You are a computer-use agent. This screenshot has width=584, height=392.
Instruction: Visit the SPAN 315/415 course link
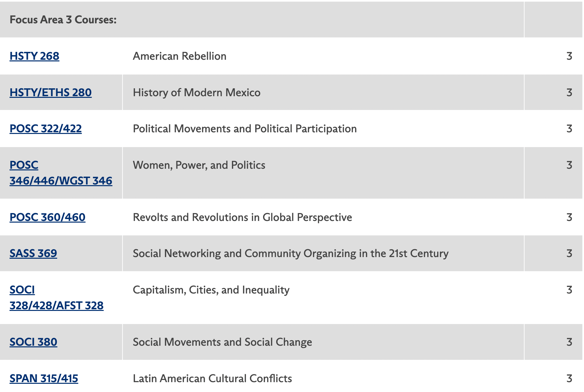44,379
